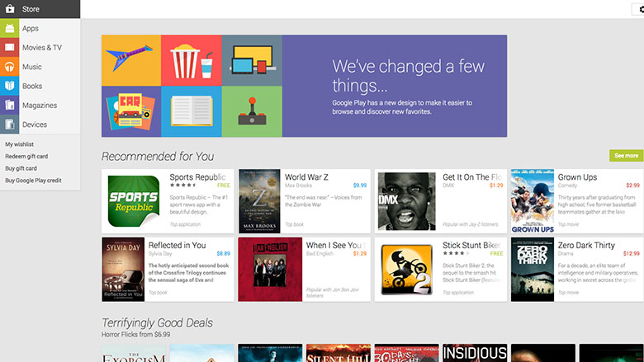The image size is (644, 362).
Task: Open Reflected in You book cover
Action: click(x=123, y=270)
